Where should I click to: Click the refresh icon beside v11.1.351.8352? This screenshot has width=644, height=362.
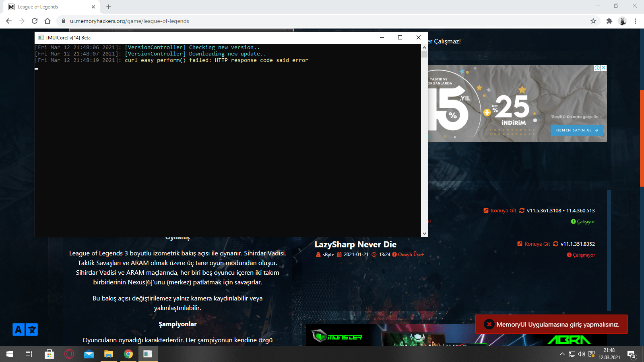tap(556, 244)
